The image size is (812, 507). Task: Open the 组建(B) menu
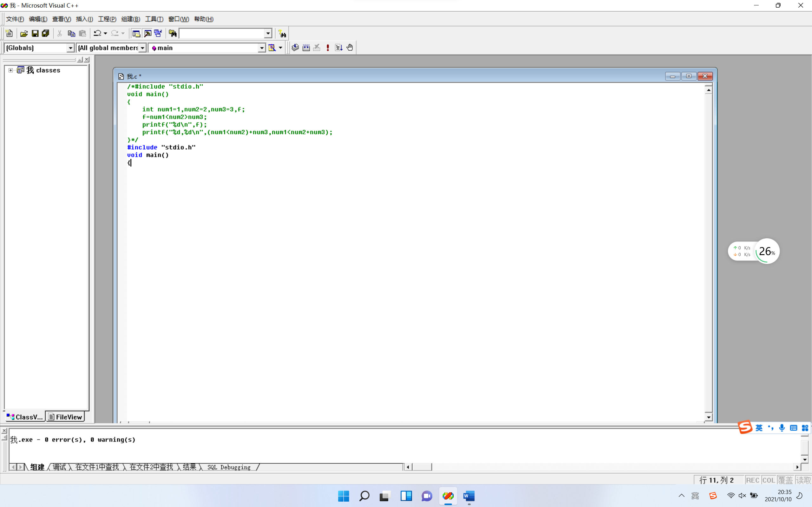(x=131, y=19)
